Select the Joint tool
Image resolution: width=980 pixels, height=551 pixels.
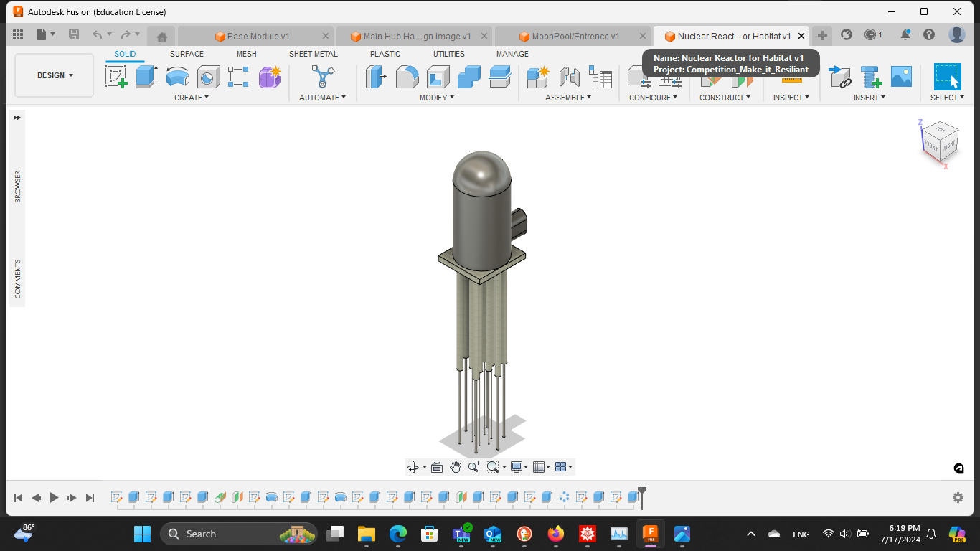pos(569,76)
